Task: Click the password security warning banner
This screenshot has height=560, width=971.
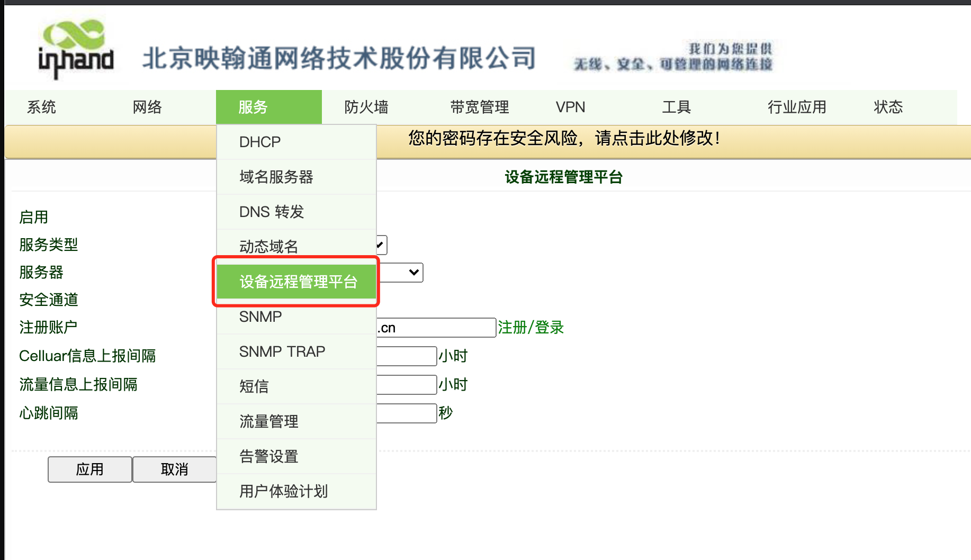Action: 564,139
